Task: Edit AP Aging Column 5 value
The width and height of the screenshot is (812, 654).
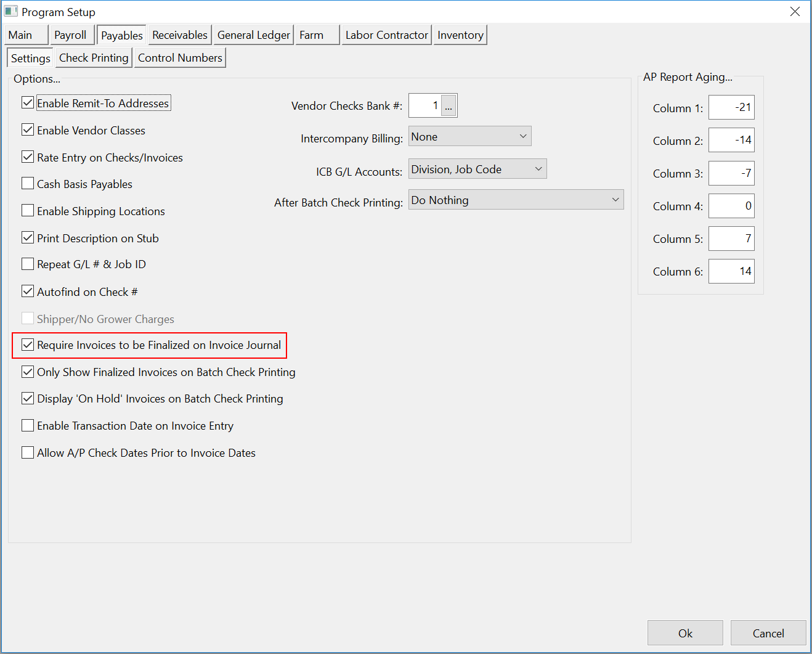Action: coord(731,239)
